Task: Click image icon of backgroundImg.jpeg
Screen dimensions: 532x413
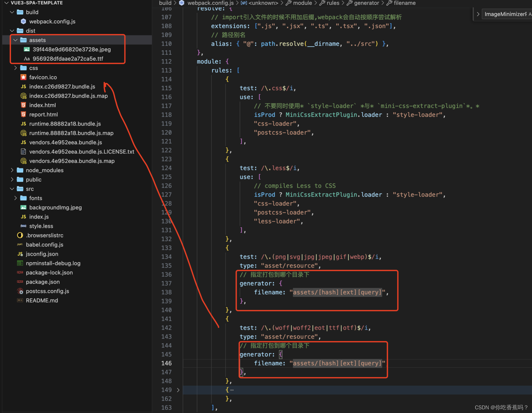Action: pyautogui.click(x=24, y=207)
